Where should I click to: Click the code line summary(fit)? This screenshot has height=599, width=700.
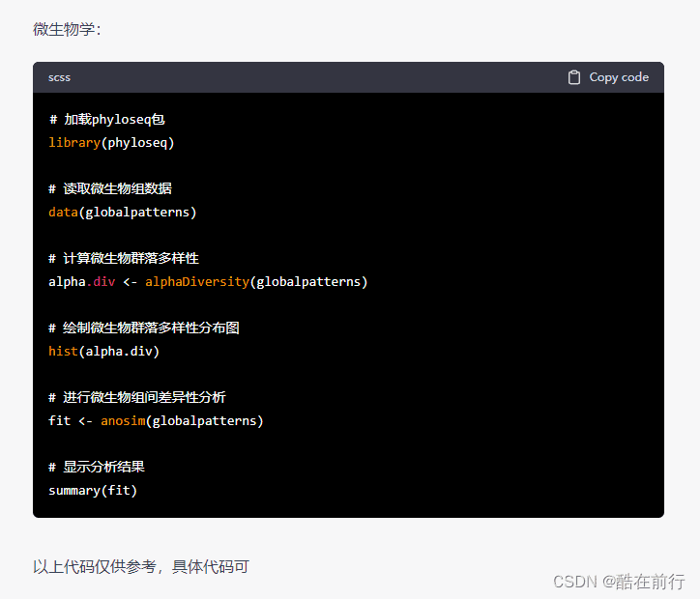[93, 491]
